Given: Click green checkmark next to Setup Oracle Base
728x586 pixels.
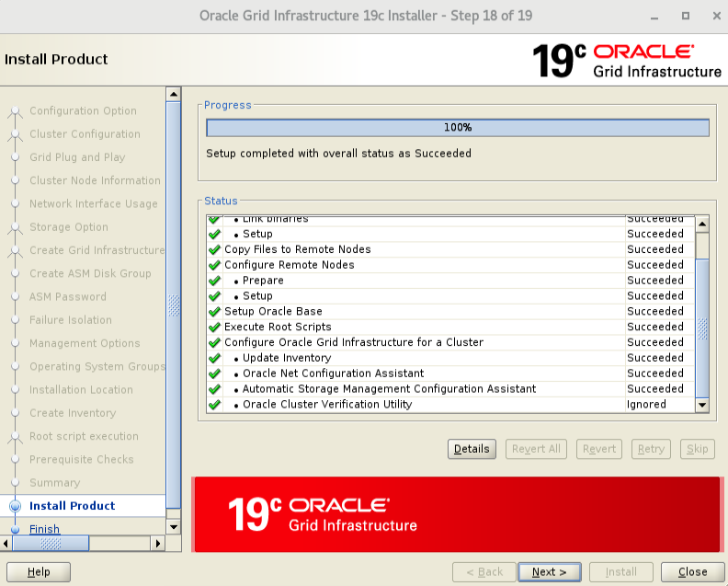Looking at the screenshot, I should 214,312.
